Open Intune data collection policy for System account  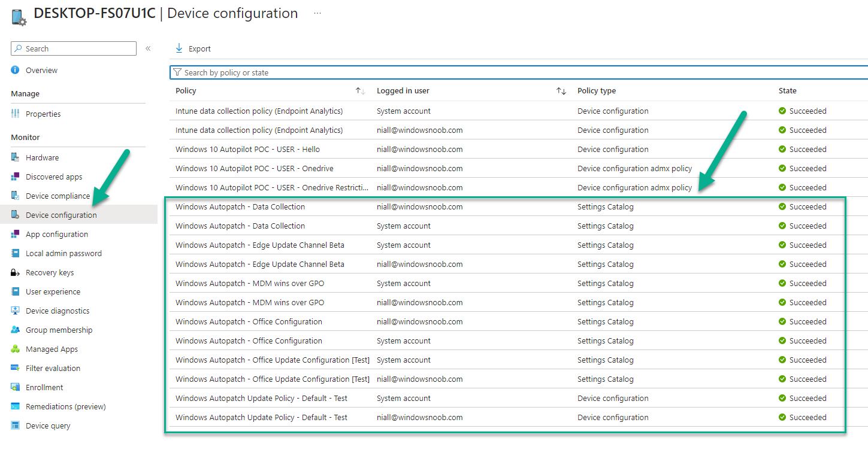259,111
